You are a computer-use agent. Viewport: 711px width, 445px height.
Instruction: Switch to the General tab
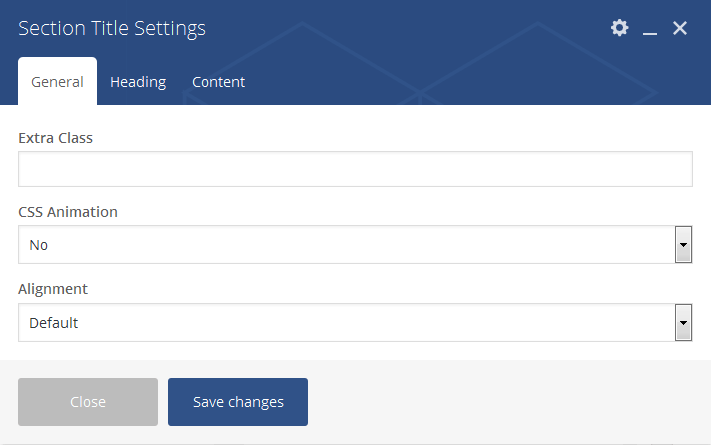[57, 82]
